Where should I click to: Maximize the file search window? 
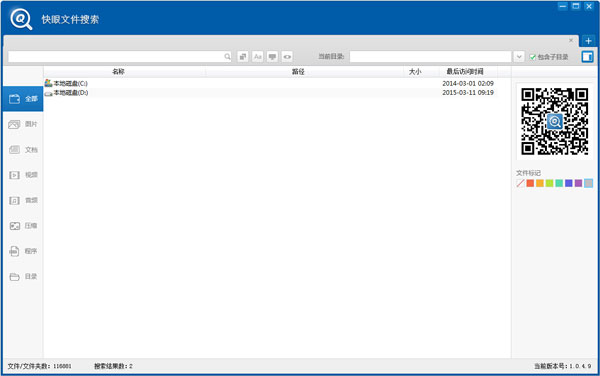point(576,6)
